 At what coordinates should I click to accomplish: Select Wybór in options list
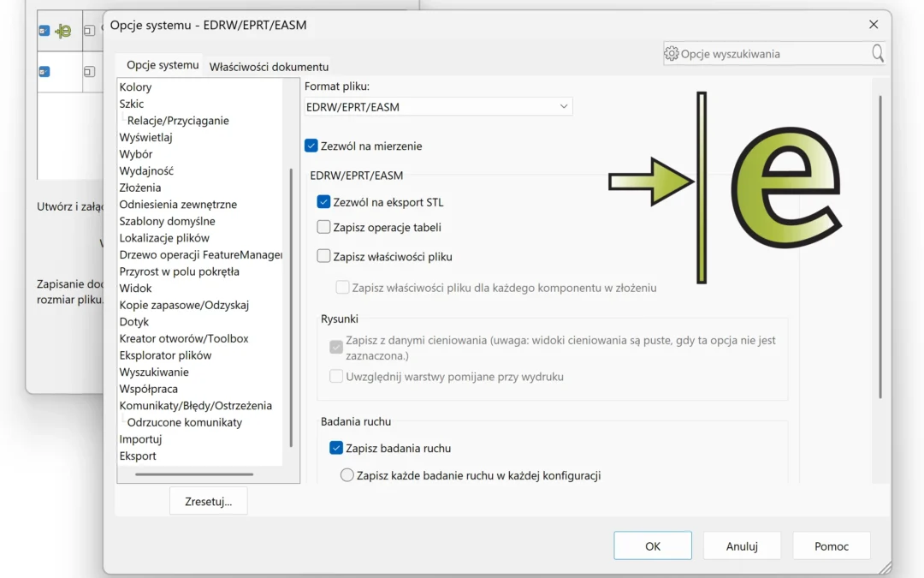(135, 154)
